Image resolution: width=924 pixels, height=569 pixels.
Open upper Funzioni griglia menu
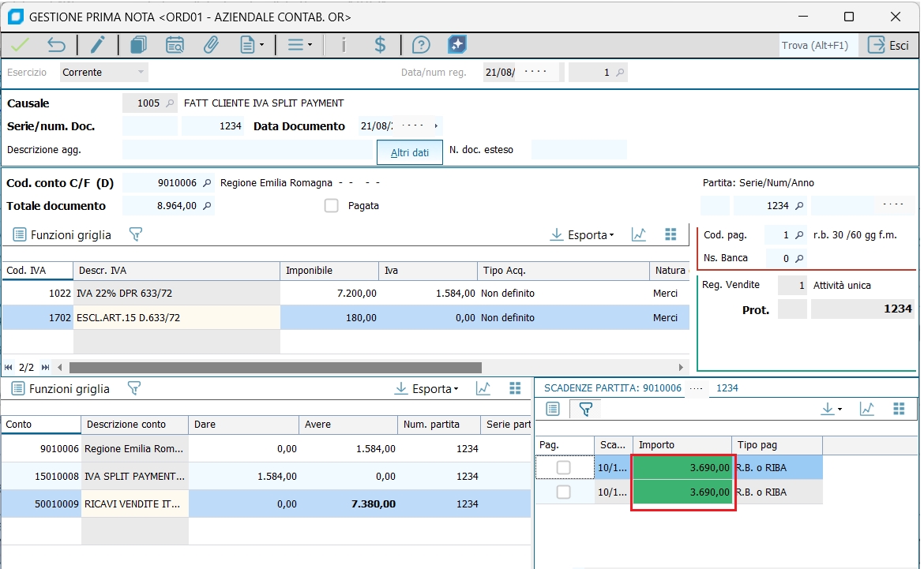[62, 235]
